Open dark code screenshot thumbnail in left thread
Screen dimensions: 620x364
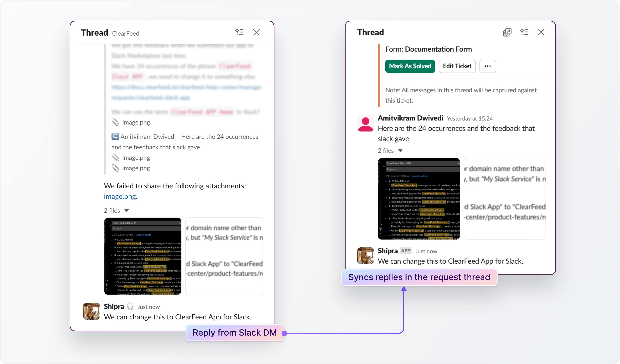(x=143, y=256)
